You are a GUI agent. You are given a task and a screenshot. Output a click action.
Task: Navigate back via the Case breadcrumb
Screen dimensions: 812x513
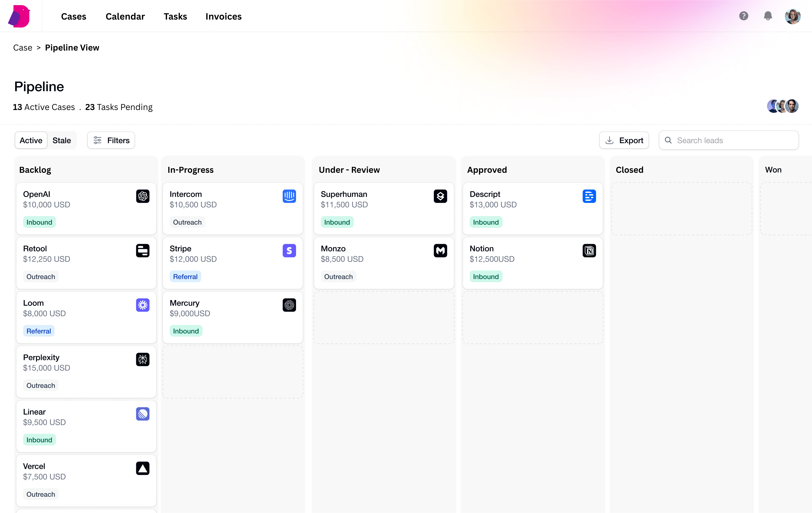click(x=23, y=48)
